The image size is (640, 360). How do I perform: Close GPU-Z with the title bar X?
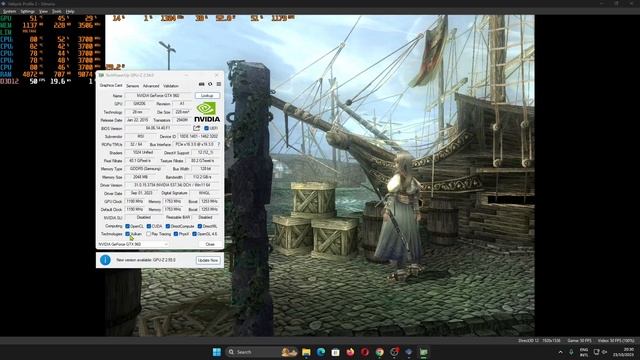tap(217, 75)
